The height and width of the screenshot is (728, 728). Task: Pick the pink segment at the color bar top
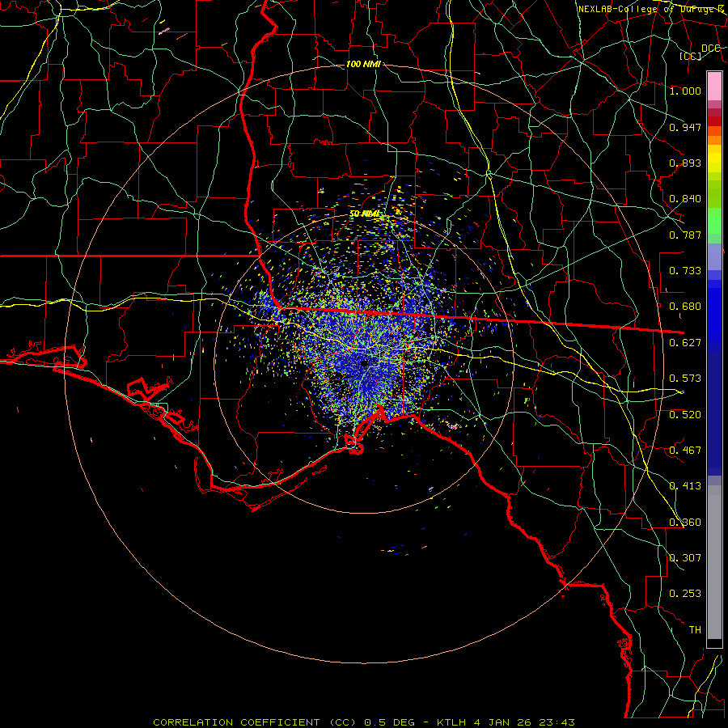pos(714,86)
